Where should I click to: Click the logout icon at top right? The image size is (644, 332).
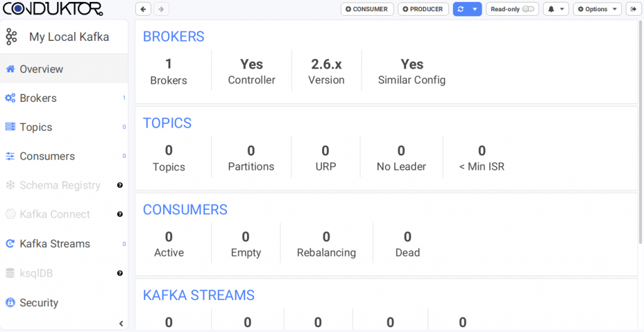631,9
